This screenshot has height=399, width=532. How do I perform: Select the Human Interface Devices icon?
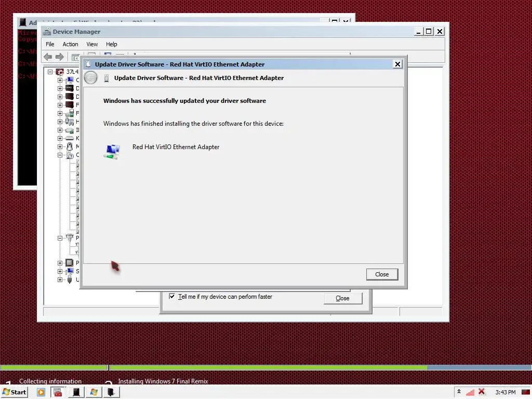[x=70, y=122]
